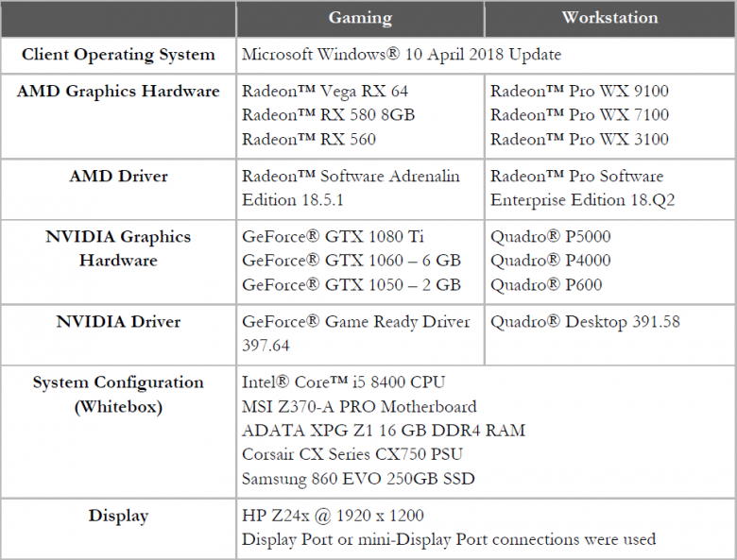The width and height of the screenshot is (737, 560).
Task: Click the GeForce Game Ready Driver cell
Action: [x=355, y=333]
